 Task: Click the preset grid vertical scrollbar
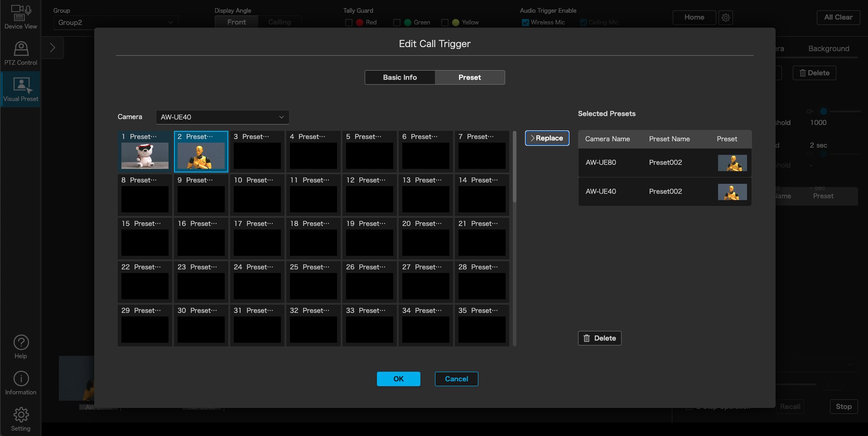coord(514,167)
